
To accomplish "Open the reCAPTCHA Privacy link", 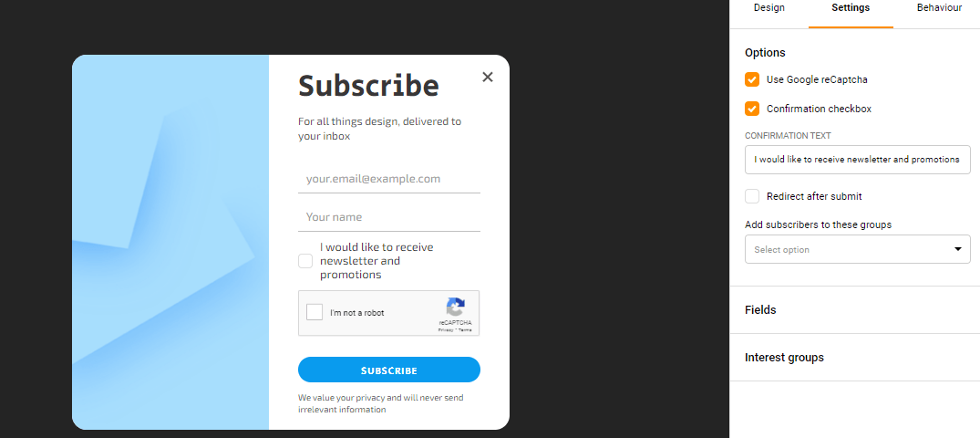I will click(x=446, y=329).
